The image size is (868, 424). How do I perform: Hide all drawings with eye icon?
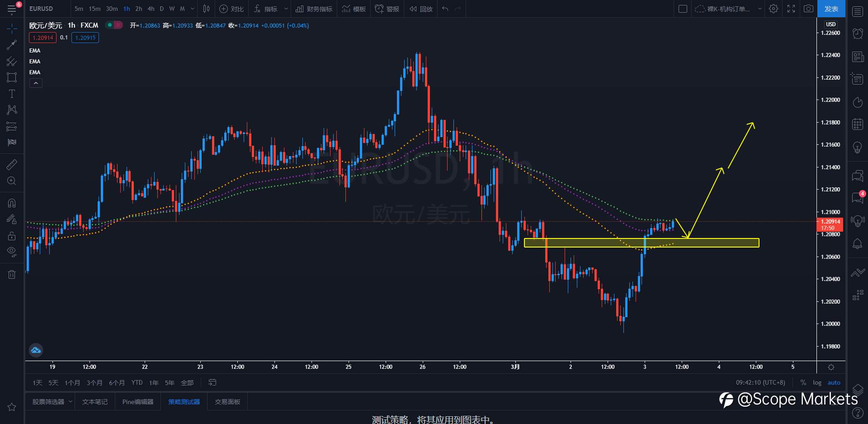tap(12, 252)
